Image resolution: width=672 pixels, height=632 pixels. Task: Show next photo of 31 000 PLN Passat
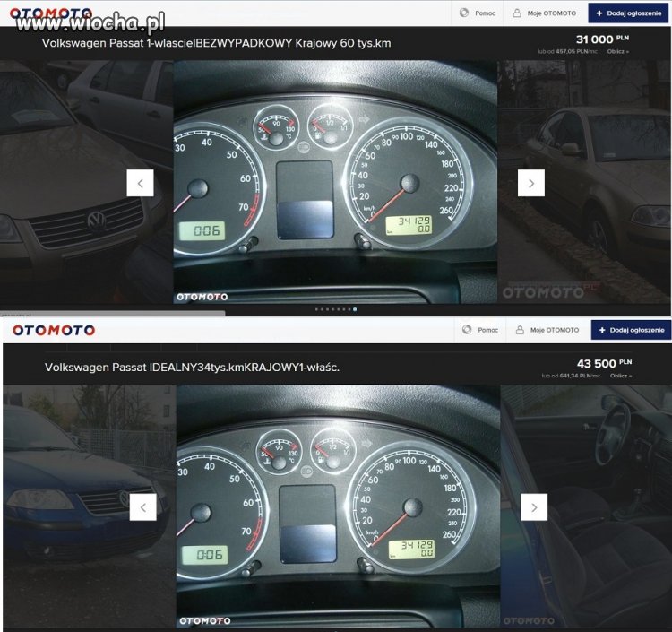(x=531, y=183)
